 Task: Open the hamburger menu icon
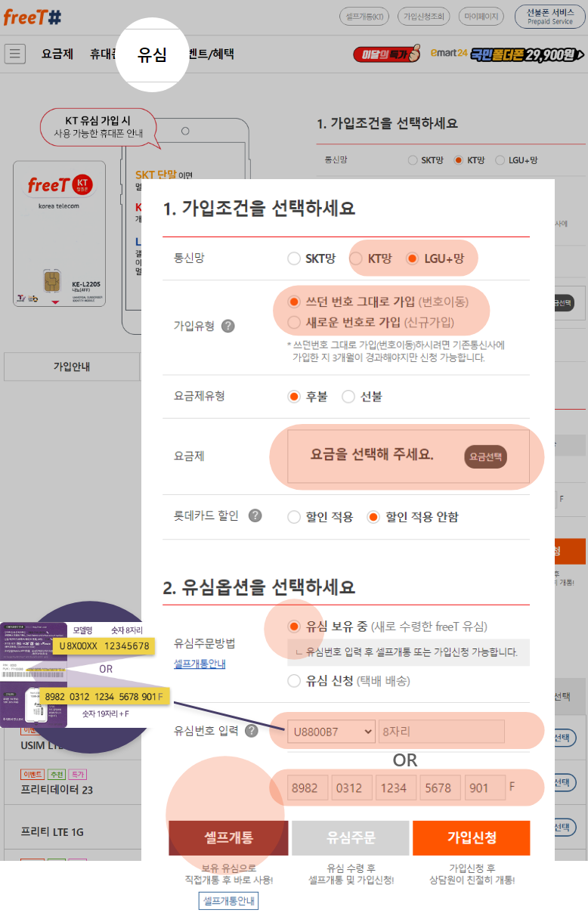click(x=15, y=54)
